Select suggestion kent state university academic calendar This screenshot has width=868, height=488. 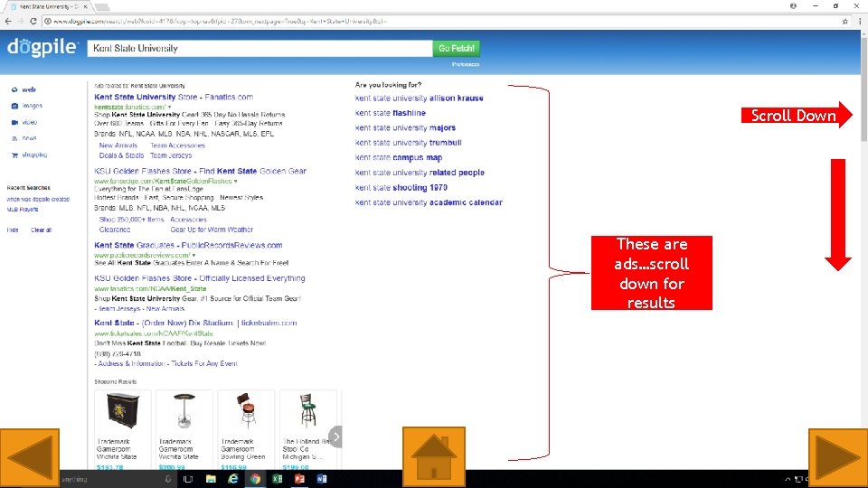429,202
